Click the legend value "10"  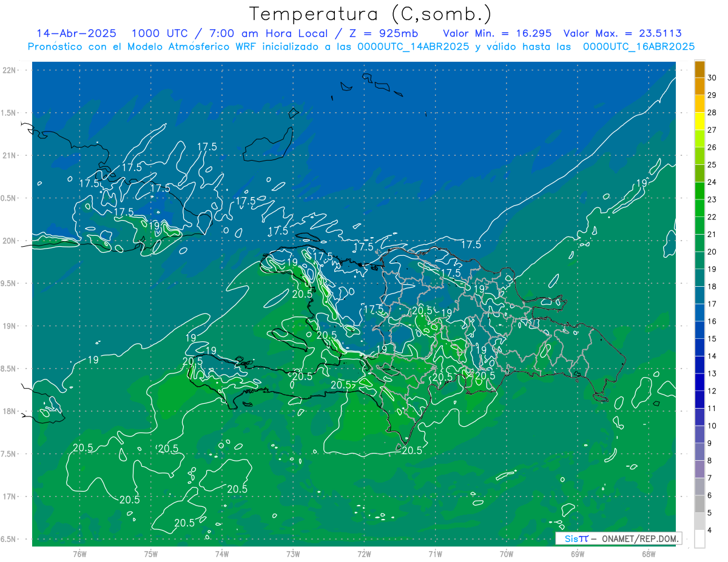coord(712,426)
